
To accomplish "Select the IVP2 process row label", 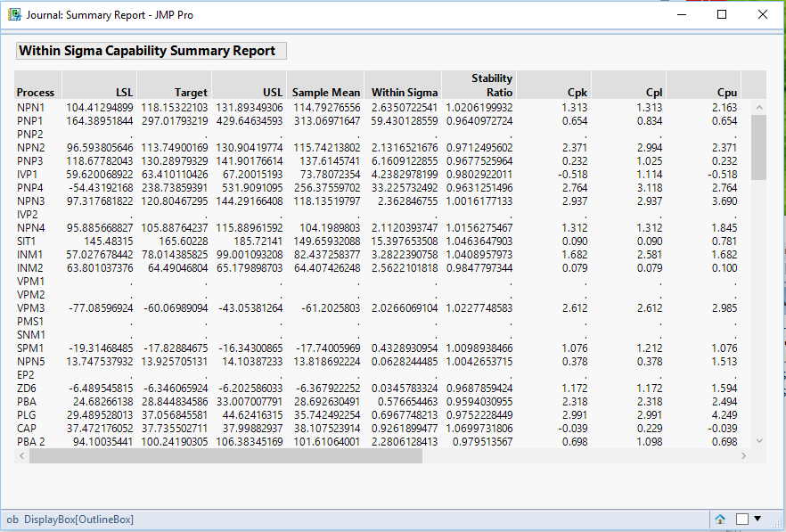I will pos(27,215).
